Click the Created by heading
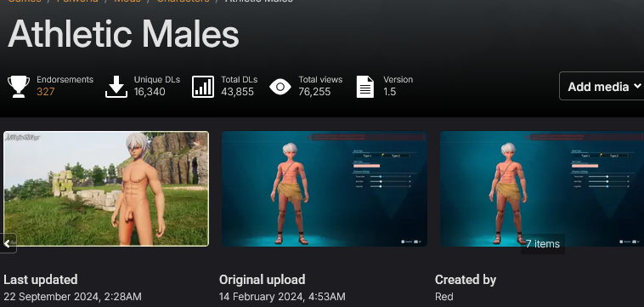 [x=466, y=280]
